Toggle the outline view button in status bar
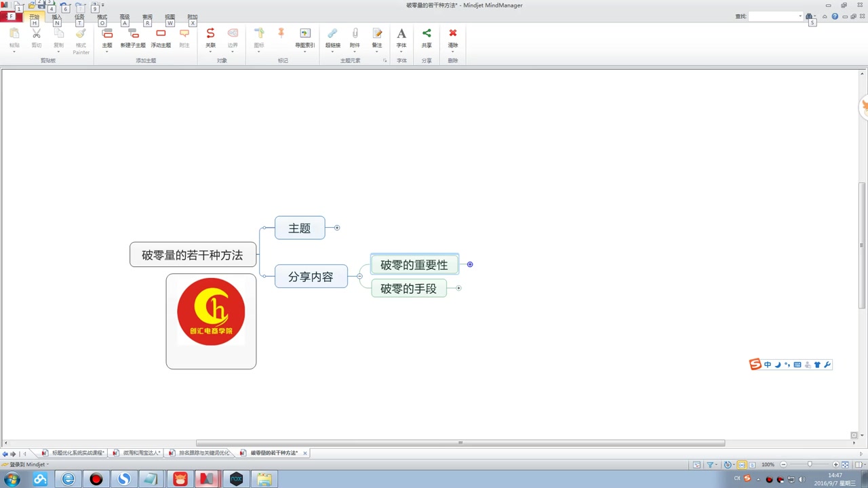 pos(752,465)
